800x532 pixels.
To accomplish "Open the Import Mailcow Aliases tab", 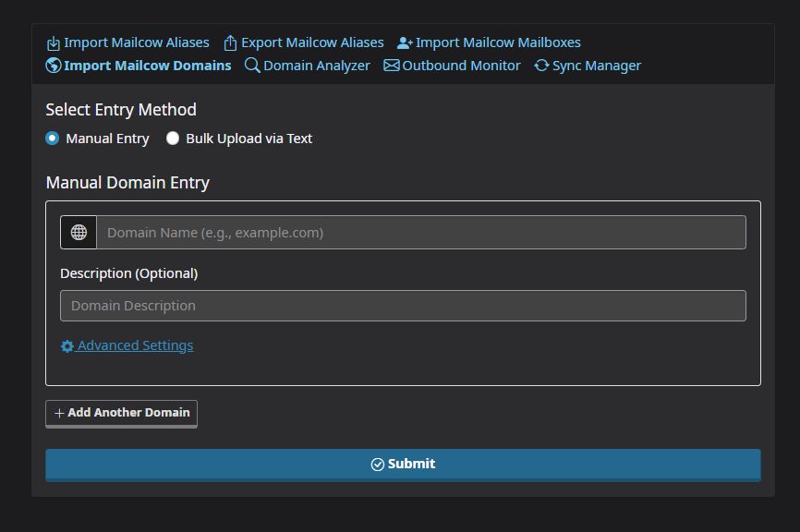I will click(136, 42).
